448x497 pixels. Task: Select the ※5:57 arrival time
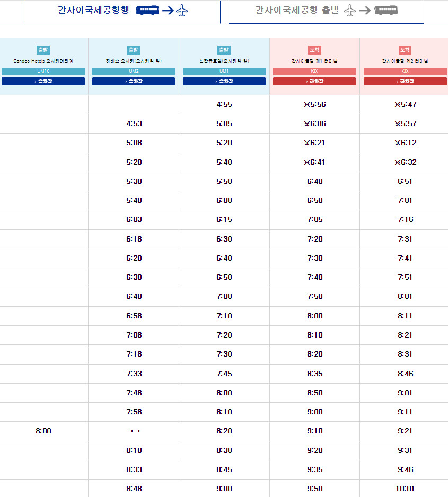click(405, 123)
